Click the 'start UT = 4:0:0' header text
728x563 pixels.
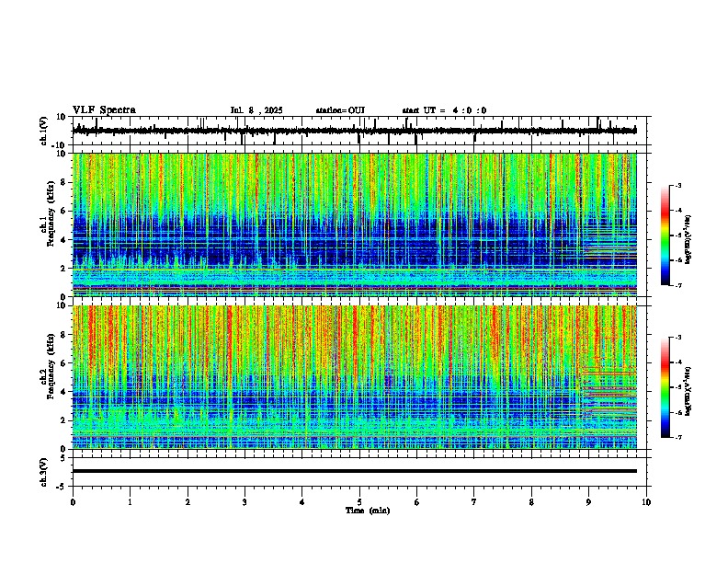pos(444,110)
